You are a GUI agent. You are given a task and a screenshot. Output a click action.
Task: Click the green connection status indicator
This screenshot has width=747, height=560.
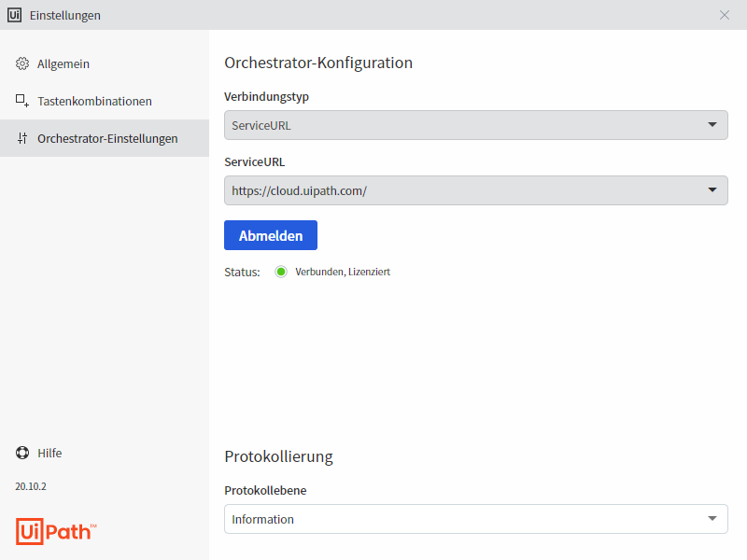pyautogui.click(x=281, y=272)
